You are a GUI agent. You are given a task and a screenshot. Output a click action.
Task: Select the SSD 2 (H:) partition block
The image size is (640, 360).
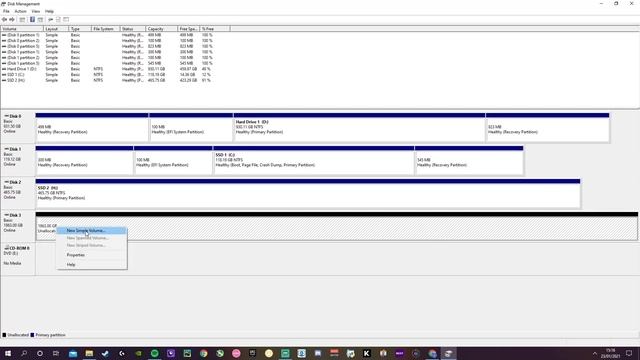(x=308, y=194)
